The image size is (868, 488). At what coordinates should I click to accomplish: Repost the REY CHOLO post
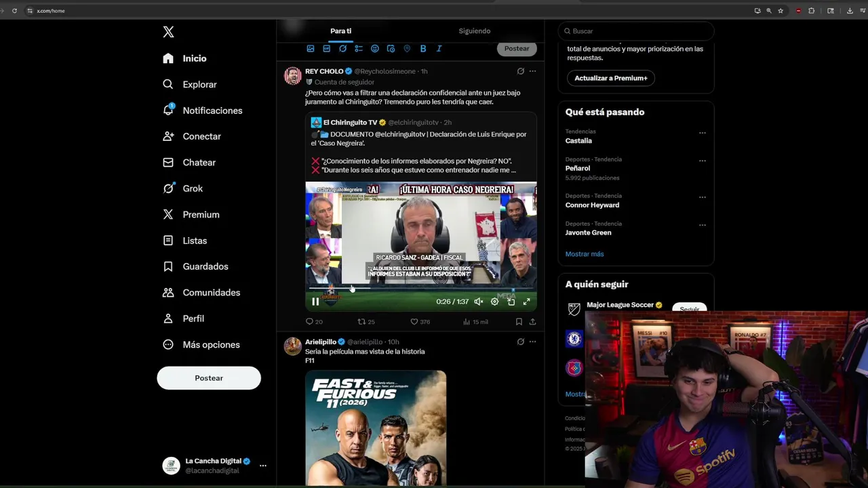click(366, 322)
